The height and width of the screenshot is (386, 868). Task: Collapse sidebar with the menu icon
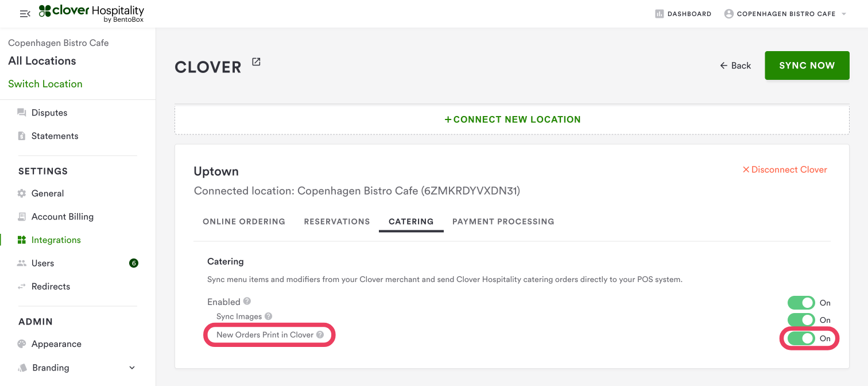pyautogui.click(x=25, y=14)
